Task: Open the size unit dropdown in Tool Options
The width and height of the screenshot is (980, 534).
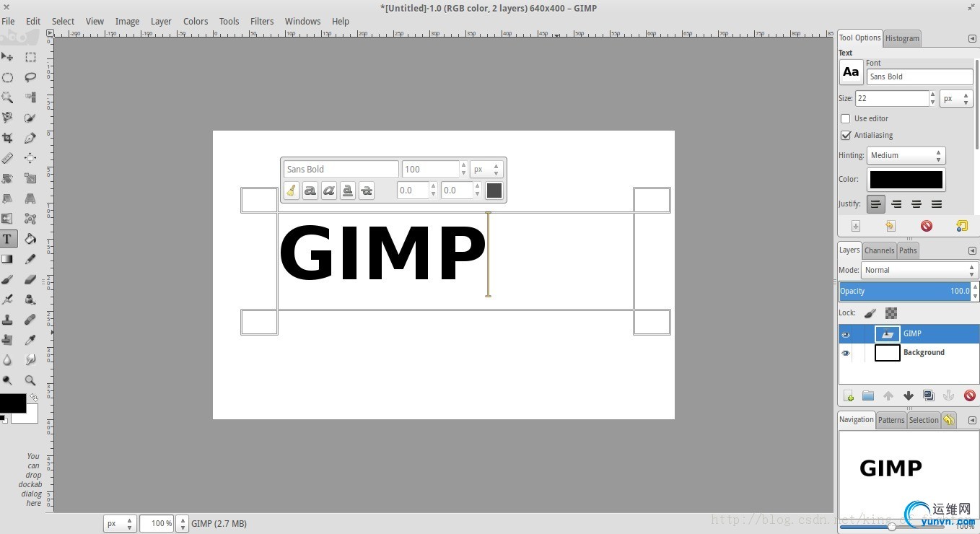Action: tap(957, 98)
